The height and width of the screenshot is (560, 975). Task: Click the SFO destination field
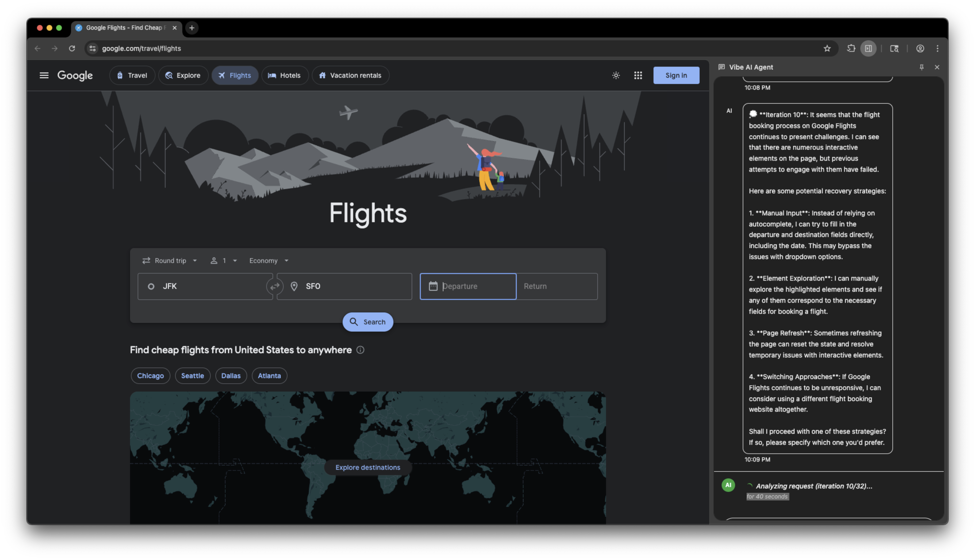pos(344,286)
